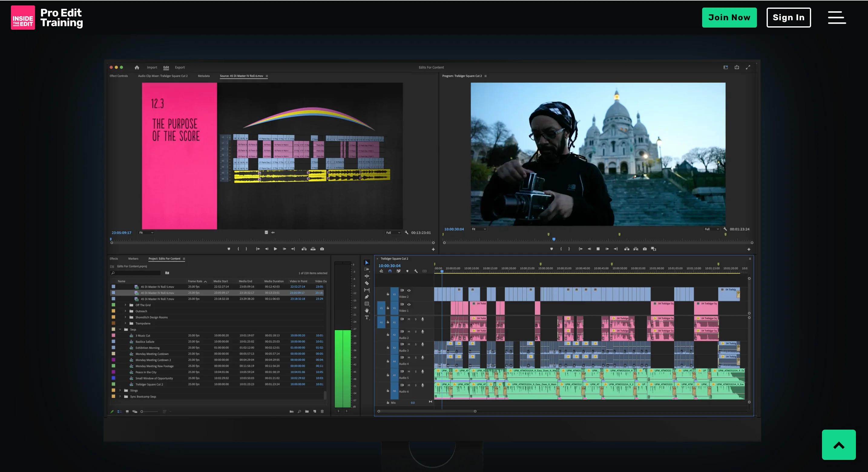Click the zoom slider in the project panel
The image size is (868, 472).
coord(142,412)
